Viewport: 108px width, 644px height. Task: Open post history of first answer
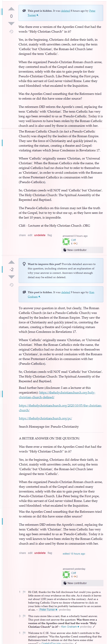(x=11, y=32)
